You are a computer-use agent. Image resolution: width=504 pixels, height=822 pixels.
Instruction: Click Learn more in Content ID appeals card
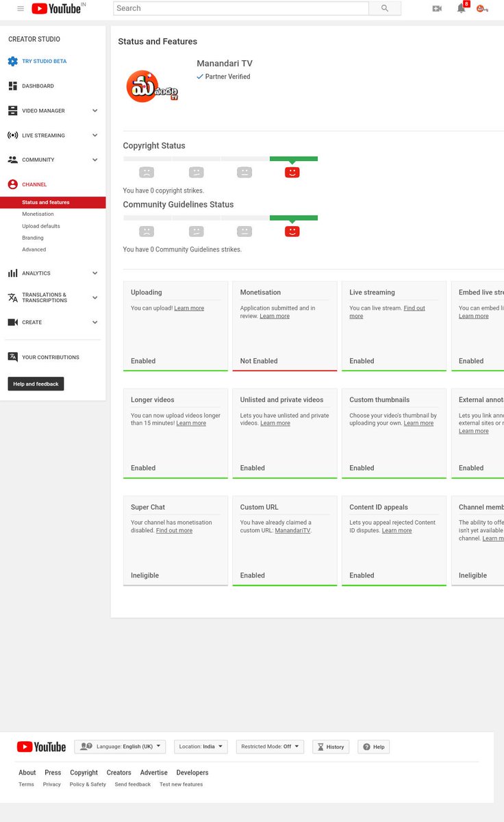click(397, 531)
